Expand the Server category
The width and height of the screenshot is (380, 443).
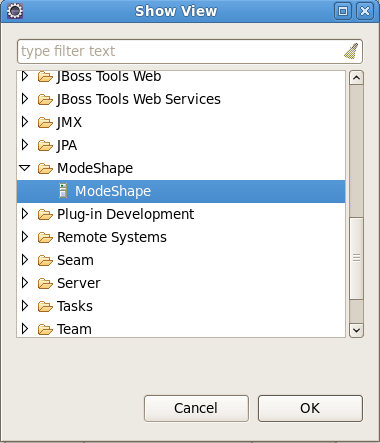(x=25, y=283)
